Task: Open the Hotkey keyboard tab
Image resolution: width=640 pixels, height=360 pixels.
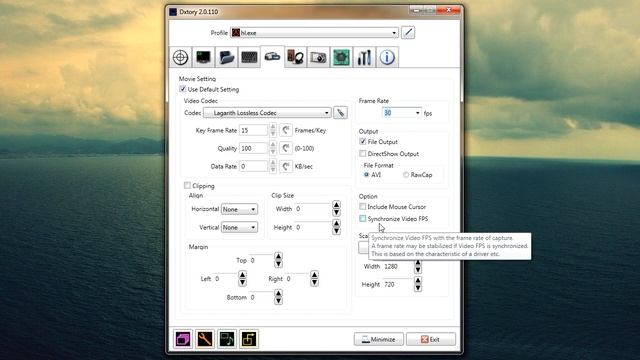Action: [249, 57]
